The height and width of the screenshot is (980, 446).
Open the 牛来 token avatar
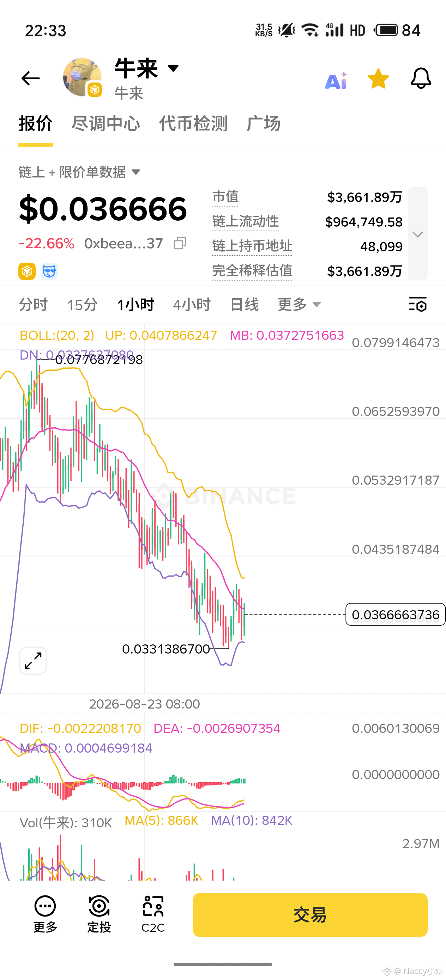[x=82, y=77]
